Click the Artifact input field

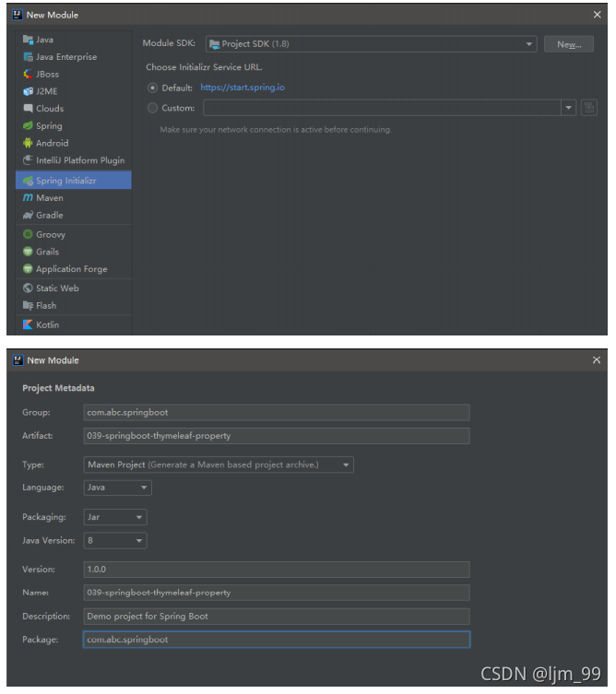coord(277,436)
